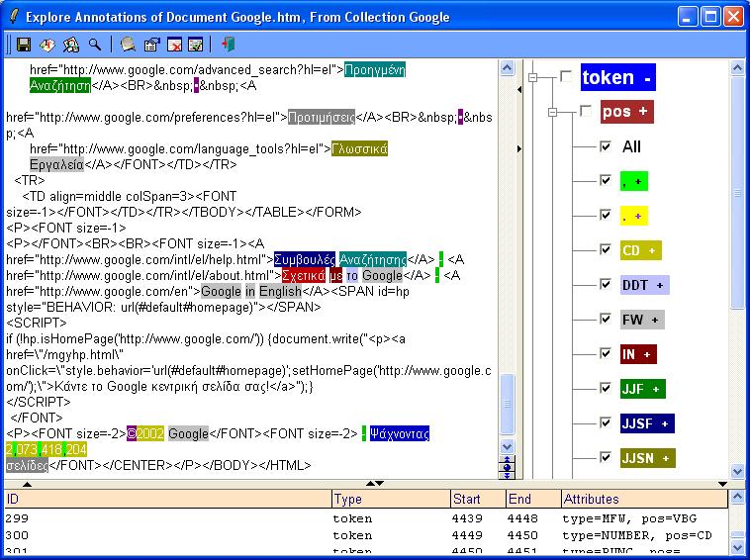Viewport: 750px width, 560px height.
Task: Click the blue 'token -' label
Action: [x=618, y=77]
